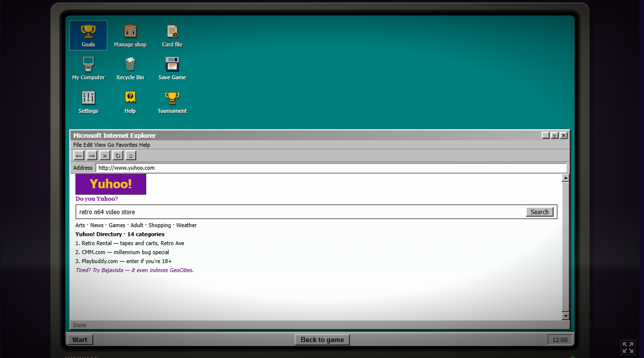Click the vertical scrollbar track
This screenshot has height=358, width=644.
[x=566, y=247]
